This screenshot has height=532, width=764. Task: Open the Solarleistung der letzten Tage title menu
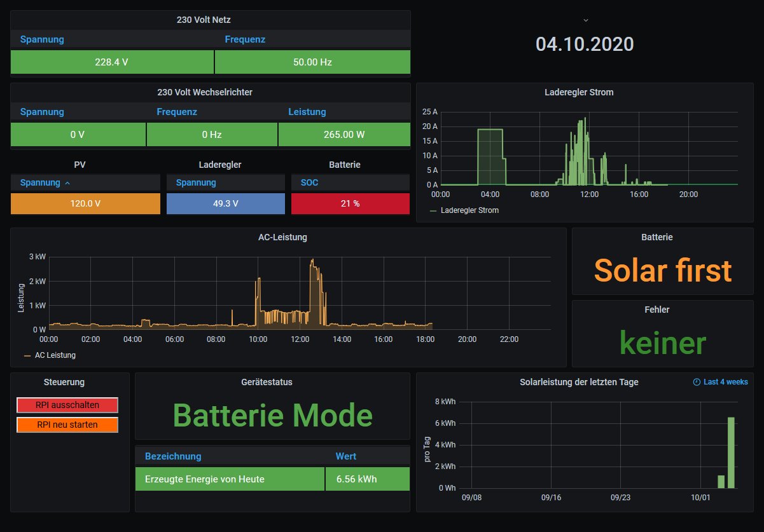tap(578, 382)
